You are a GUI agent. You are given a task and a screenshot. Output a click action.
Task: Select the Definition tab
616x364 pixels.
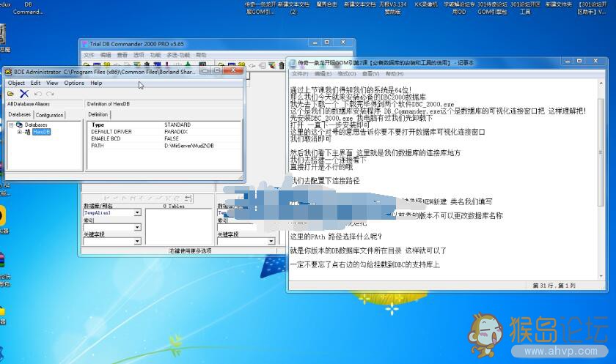(98, 114)
